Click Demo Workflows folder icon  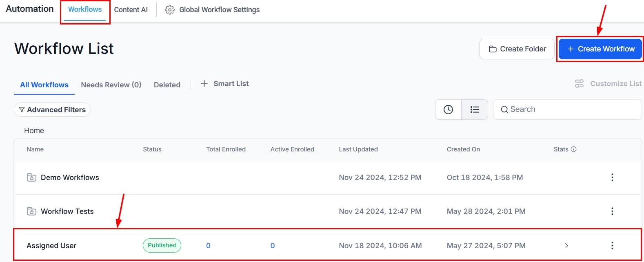(31, 178)
